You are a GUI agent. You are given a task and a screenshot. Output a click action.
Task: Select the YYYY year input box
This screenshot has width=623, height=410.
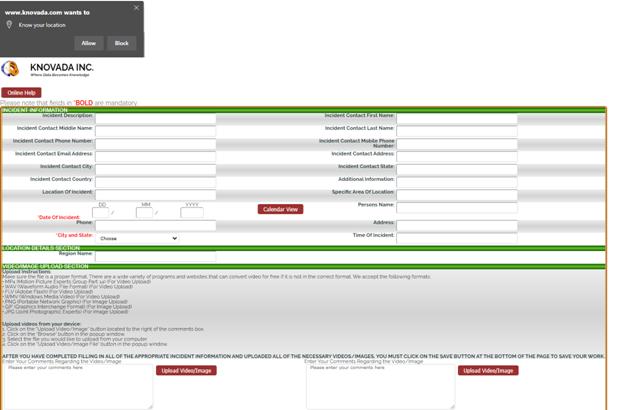[191, 212]
